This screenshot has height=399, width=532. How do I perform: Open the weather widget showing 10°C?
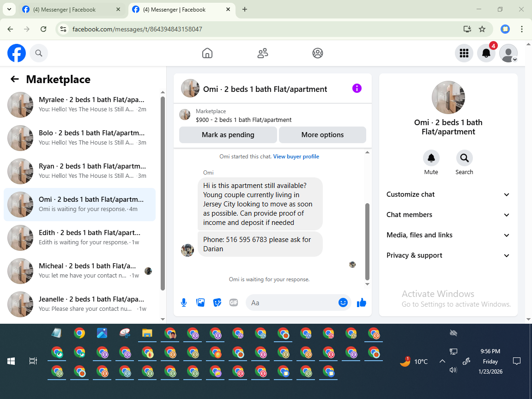point(414,361)
